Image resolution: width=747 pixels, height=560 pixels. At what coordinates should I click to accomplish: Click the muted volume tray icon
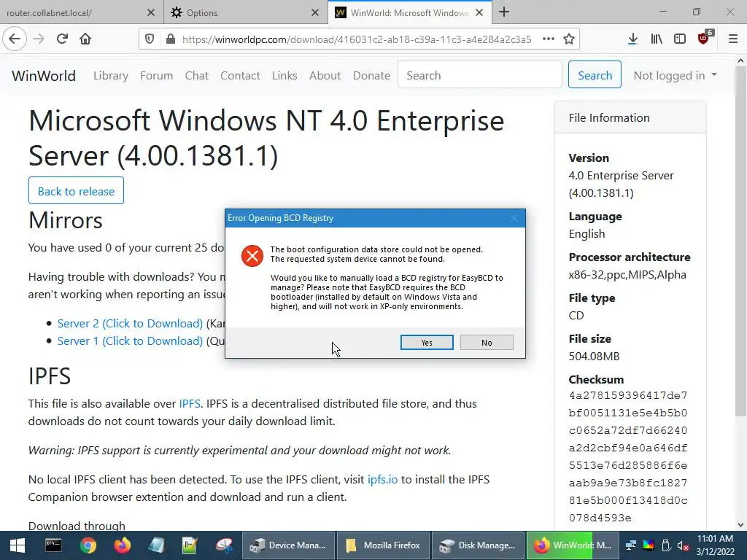[683, 545]
